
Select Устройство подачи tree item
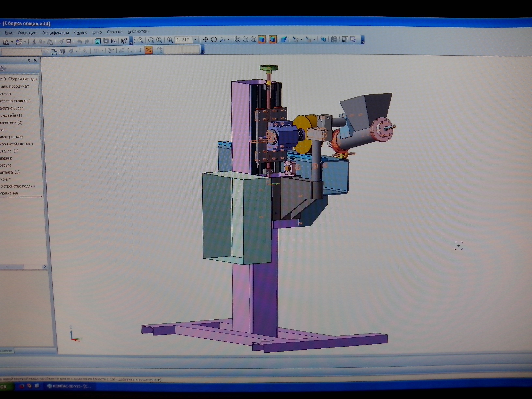18,186
